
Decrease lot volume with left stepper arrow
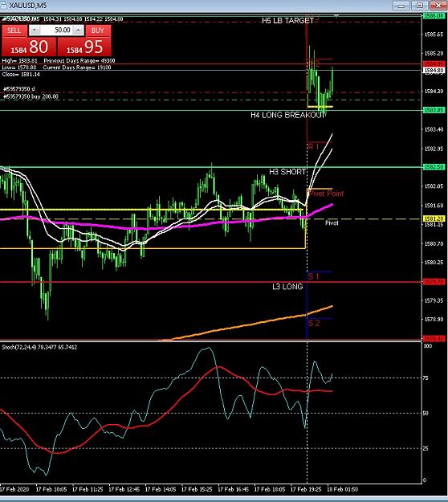(x=35, y=31)
